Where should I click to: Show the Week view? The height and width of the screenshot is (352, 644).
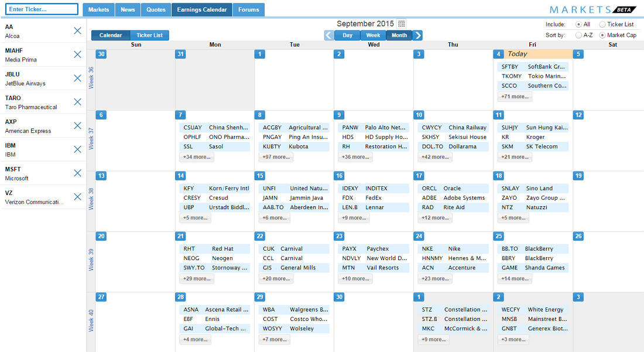pos(373,35)
